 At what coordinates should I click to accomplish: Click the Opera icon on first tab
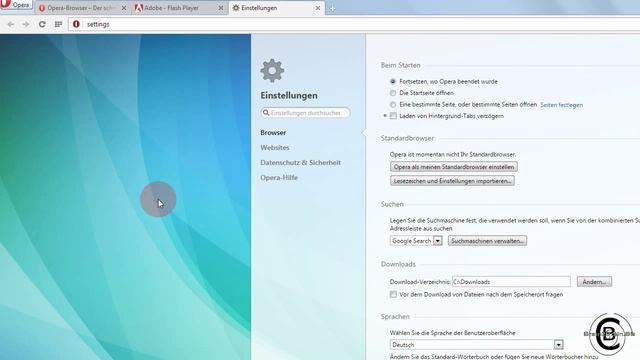(x=42, y=8)
